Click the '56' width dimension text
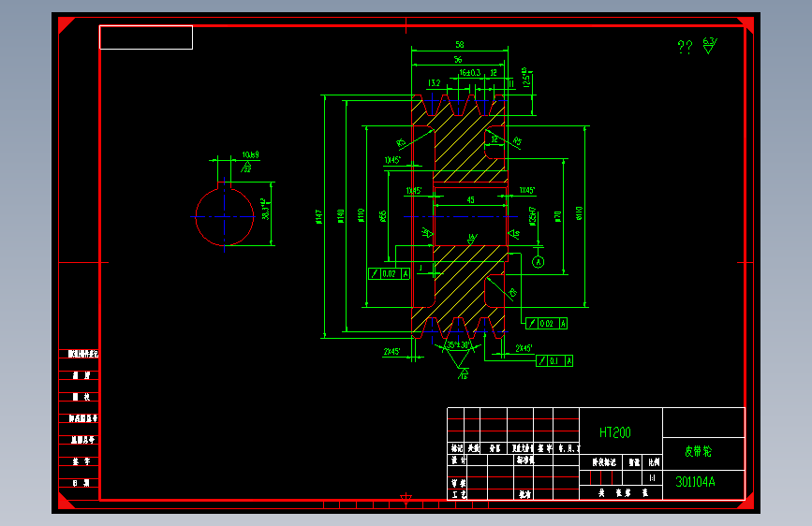Viewport: 812px width, 526px height. coord(458,60)
